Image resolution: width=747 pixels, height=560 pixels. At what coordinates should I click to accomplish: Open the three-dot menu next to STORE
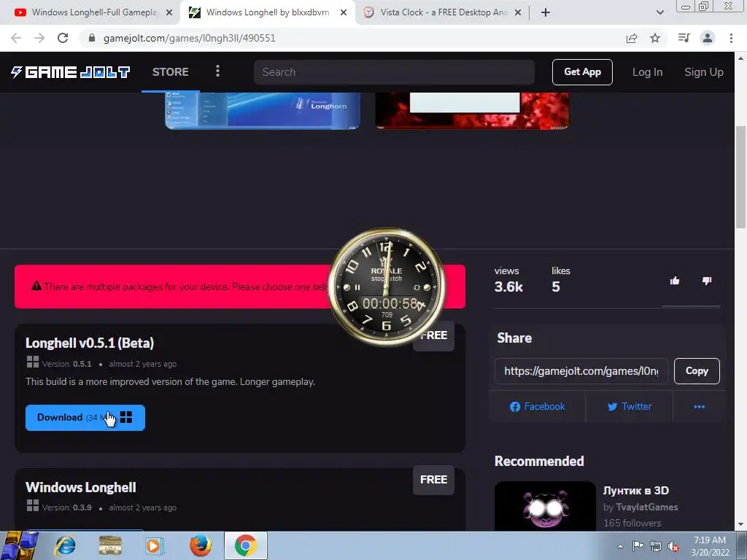click(x=217, y=71)
